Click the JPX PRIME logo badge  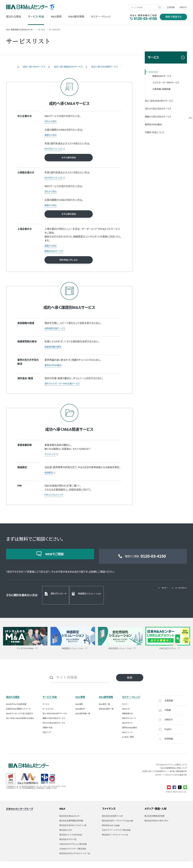coord(11,779)
